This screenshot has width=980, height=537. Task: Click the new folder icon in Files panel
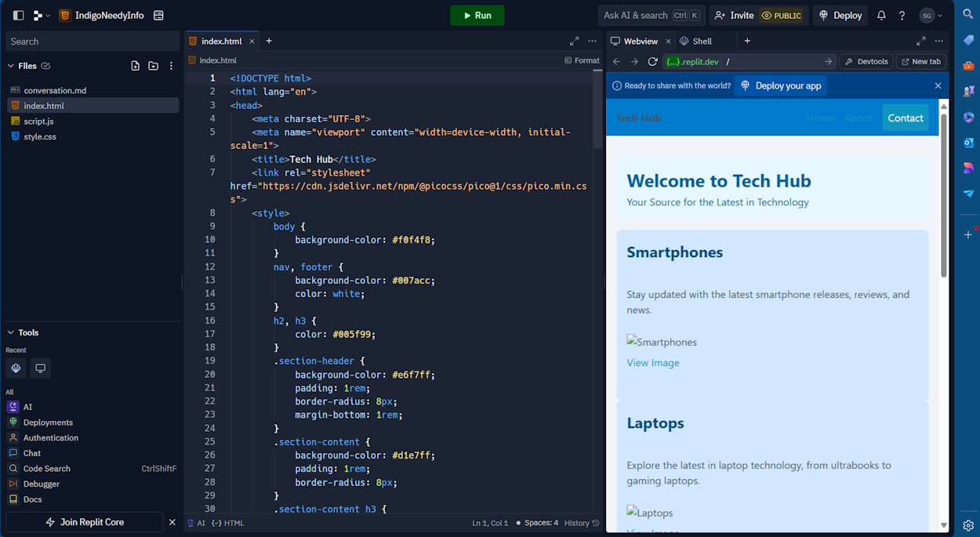[x=153, y=66]
